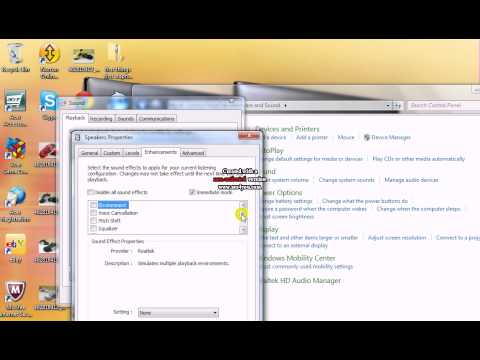Open Windows Mobility Center heading link
480x360 pixels.
point(298,258)
